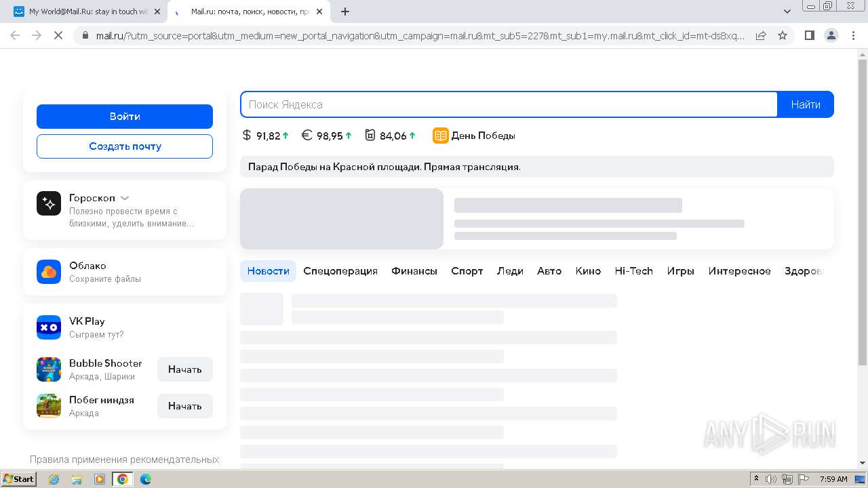Share this page from the address bar
Screen dimensions: 868x488
pyautogui.click(x=761, y=35)
